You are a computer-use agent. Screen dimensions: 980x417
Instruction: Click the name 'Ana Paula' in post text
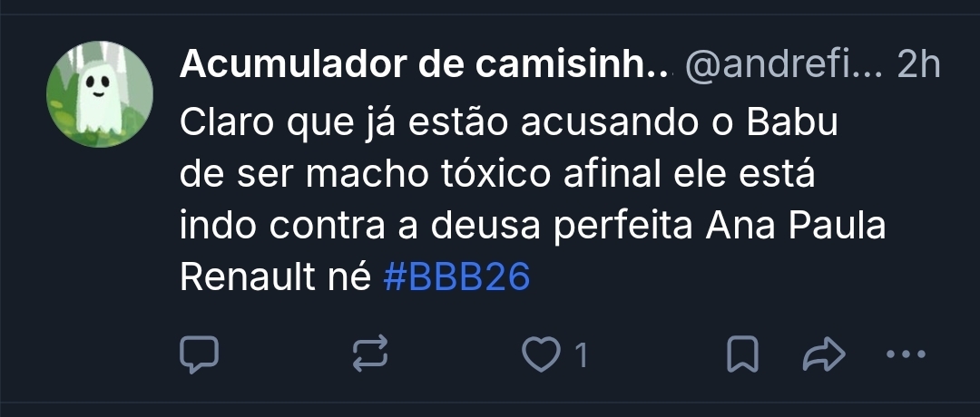(x=796, y=227)
